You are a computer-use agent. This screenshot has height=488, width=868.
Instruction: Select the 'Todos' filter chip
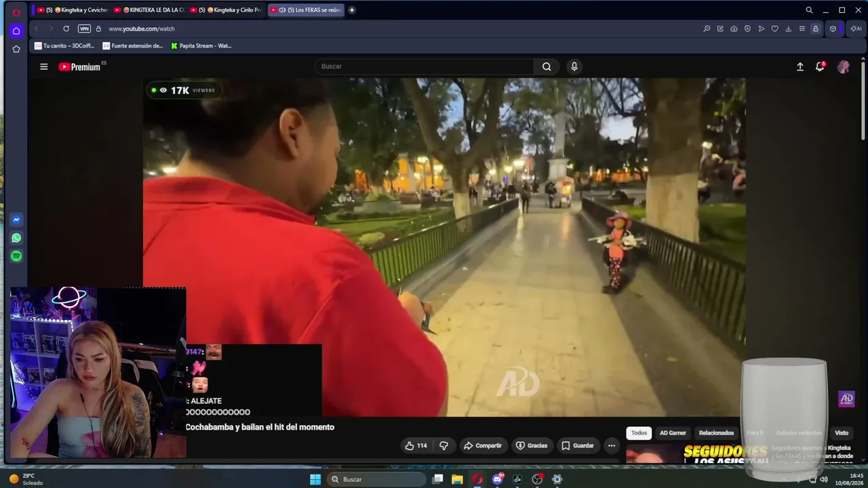click(x=639, y=433)
